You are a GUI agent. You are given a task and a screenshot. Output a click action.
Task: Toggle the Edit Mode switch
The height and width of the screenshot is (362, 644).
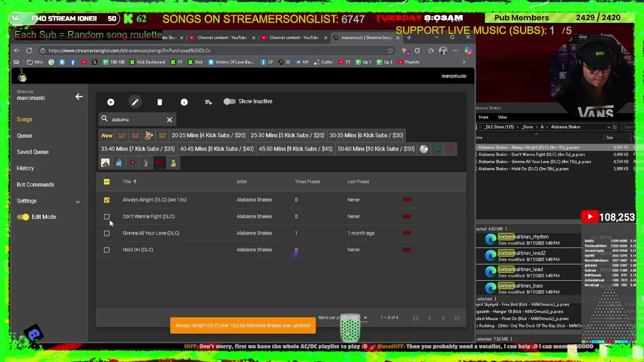pos(23,217)
